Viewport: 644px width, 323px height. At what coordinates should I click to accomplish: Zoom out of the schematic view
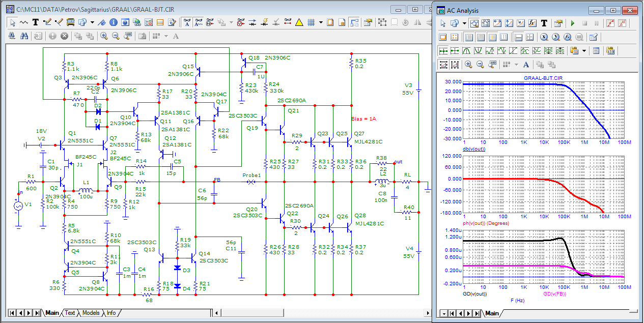[x=116, y=36]
